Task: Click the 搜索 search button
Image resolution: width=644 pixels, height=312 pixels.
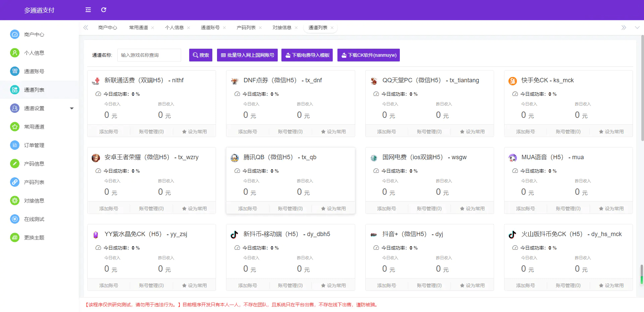Action: [201, 55]
